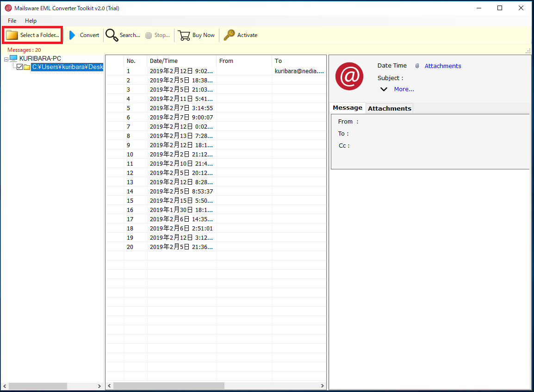Screen dimensions: 534x392
Task: Select message 18 dated 2019年2月6日 2:51:01
Action: (216, 228)
